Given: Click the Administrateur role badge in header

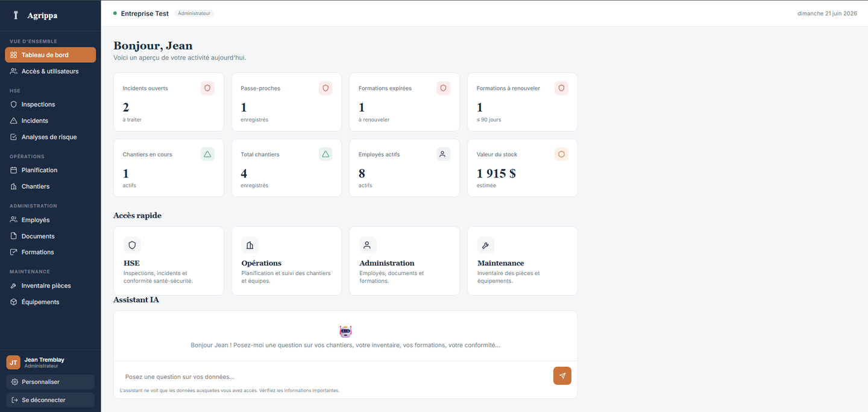Looking at the screenshot, I should point(194,13).
